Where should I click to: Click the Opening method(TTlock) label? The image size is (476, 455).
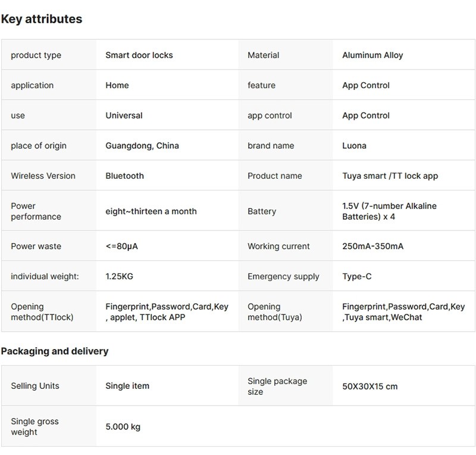click(42, 312)
